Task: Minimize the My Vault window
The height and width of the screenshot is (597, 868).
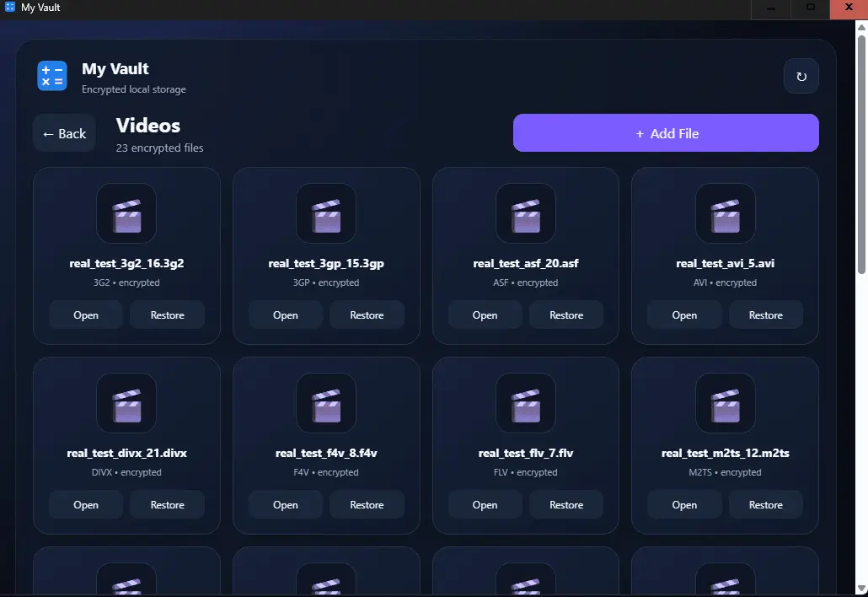Action: pos(770,8)
